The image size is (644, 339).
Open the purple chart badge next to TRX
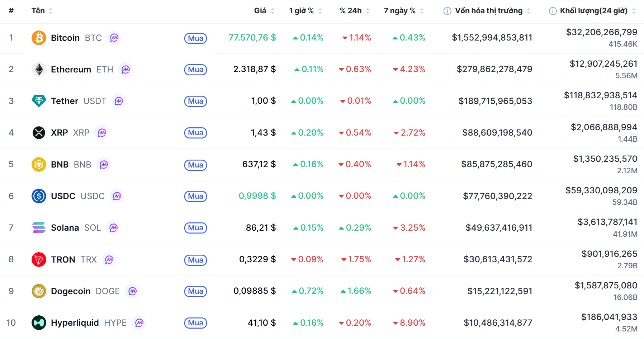coord(109,259)
